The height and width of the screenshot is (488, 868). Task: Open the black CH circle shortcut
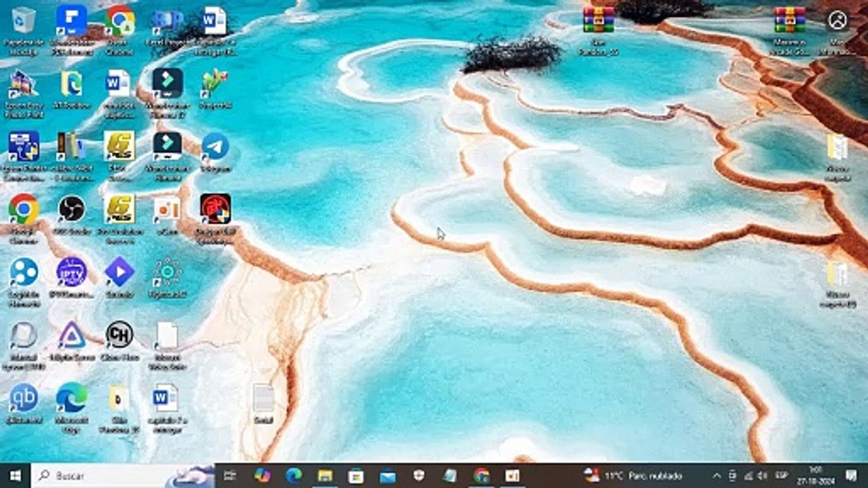pos(119,335)
